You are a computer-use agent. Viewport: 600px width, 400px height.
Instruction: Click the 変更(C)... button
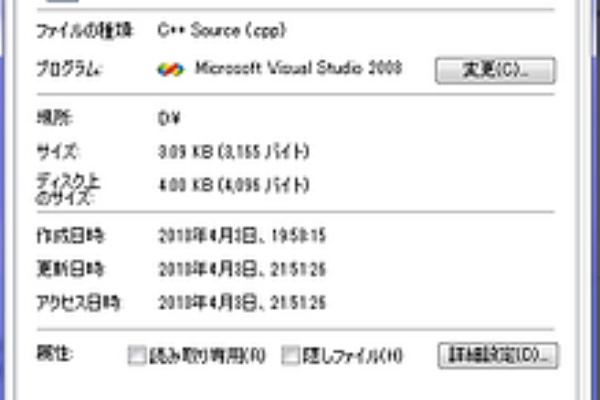[495, 70]
